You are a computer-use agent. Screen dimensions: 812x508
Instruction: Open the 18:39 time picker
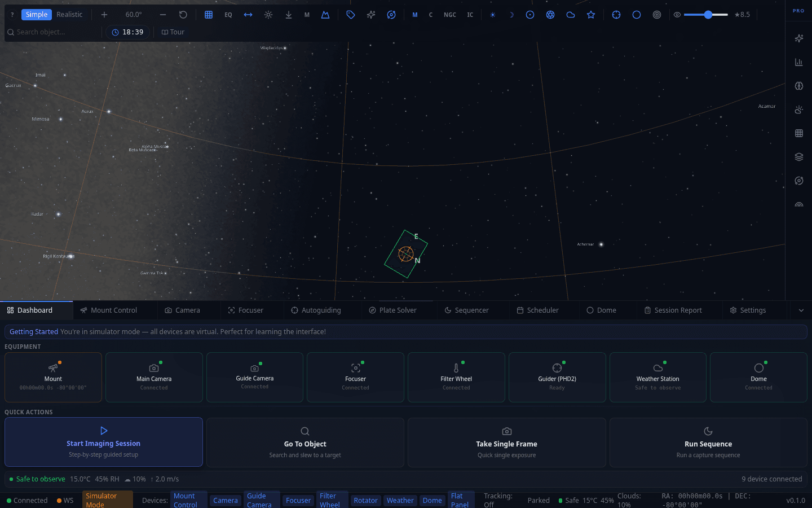pyautogui.click(x=127, y=32)
